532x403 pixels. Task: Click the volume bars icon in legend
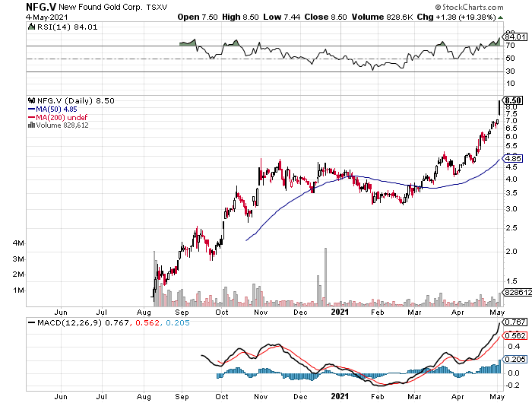(32, 125)
